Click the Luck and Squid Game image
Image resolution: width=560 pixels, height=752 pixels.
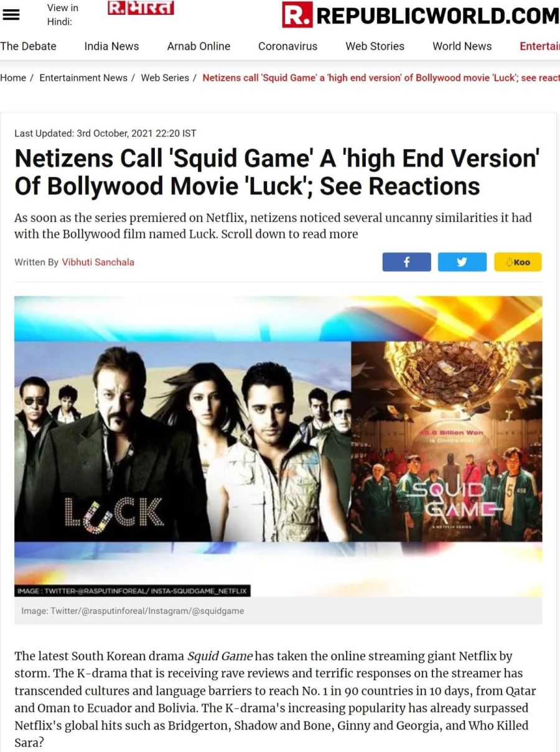pos(278,446)
